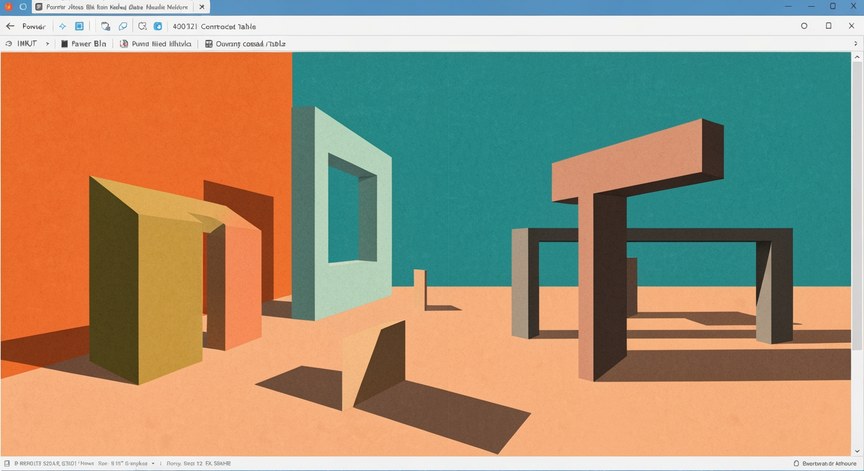Click the circle icon beside the flame logo
The height and width of the screenshot is (471, 864).
[x=23, y=7]
